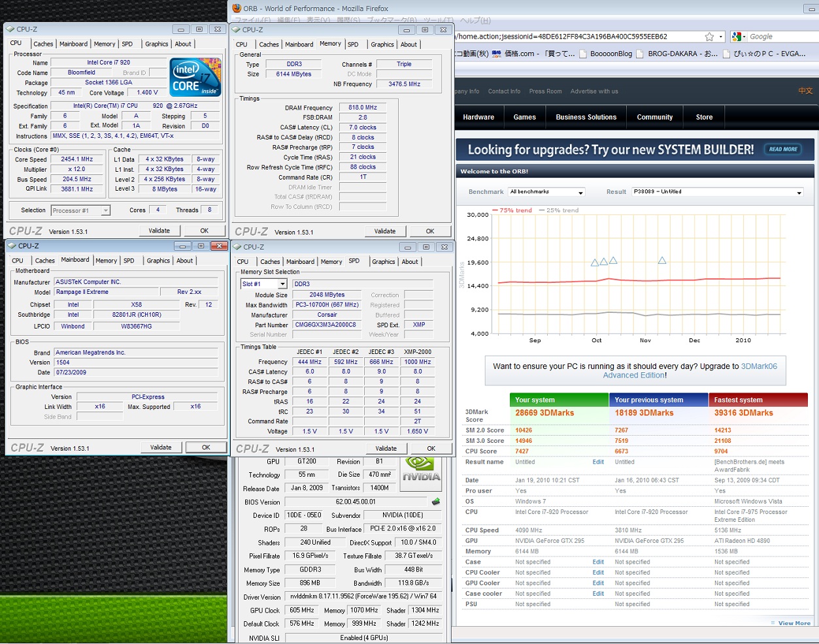This screenshot has width=819, height=644.
Task: Click Edit next to Result name
Action: [598, 462]
